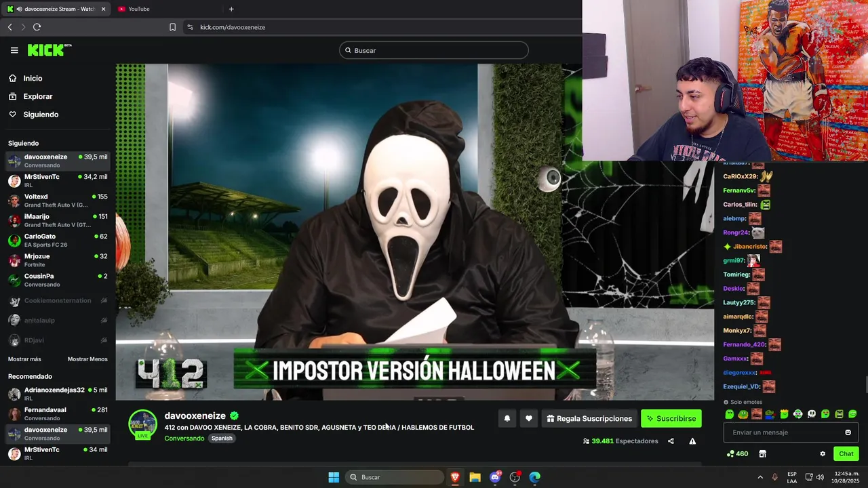
Task: Click the Kick Buscar search field
Action: [434, 50]
